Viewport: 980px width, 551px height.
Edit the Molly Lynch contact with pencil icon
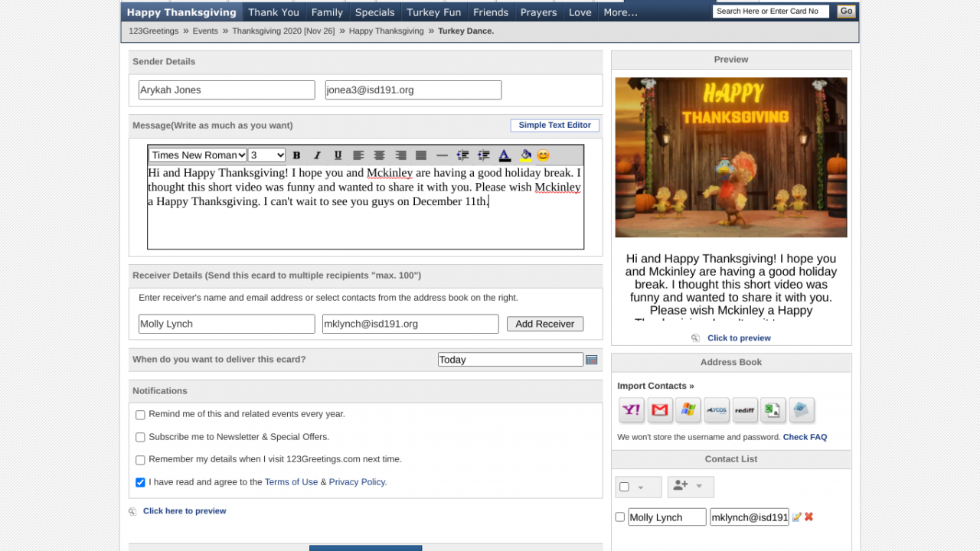tap(796, 517)
